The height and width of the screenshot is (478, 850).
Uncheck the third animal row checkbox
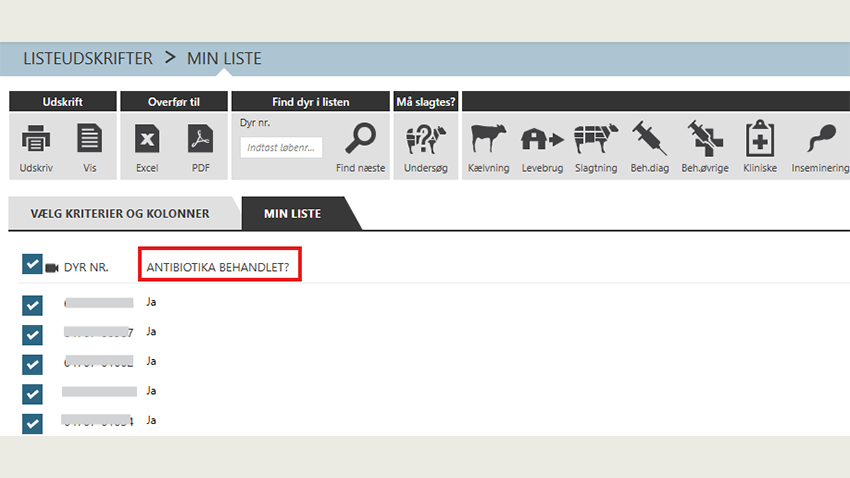(32, 364)
